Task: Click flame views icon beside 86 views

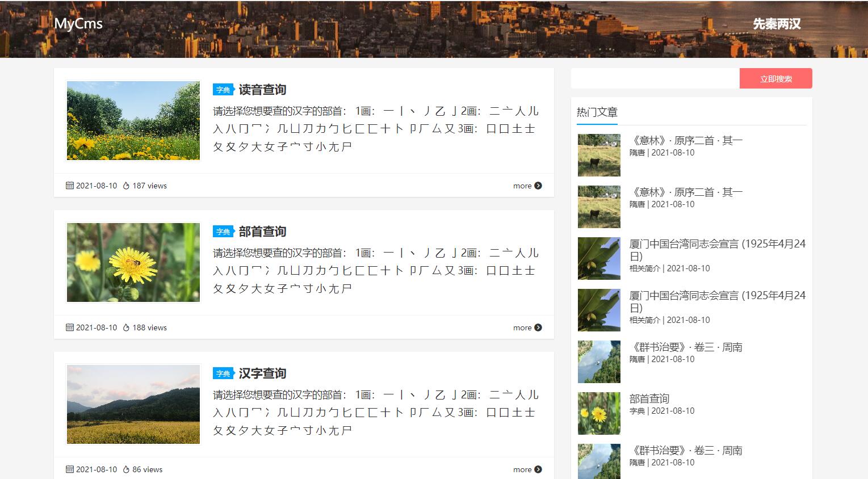Action: pos(126,469)
